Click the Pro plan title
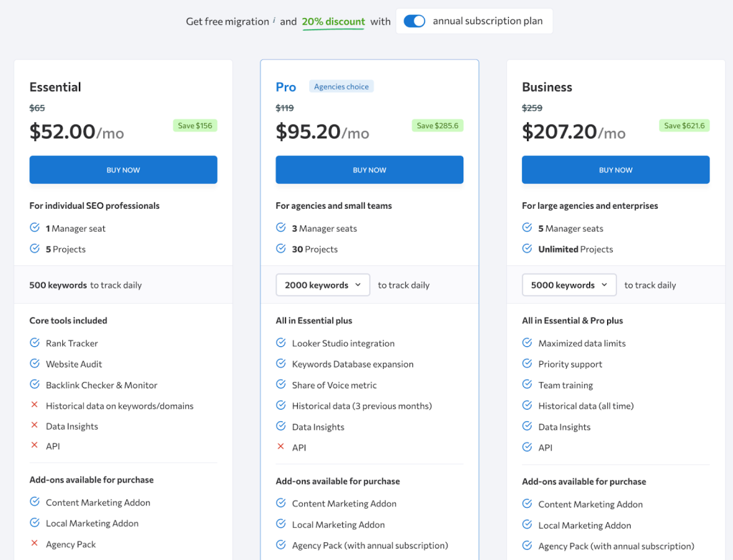The image size is (733, 560). pos(286,87)
